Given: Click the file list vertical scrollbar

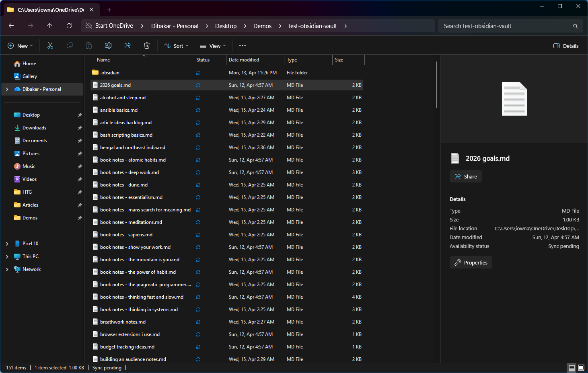Looking at the screenshot, I should tap(436, 84).
